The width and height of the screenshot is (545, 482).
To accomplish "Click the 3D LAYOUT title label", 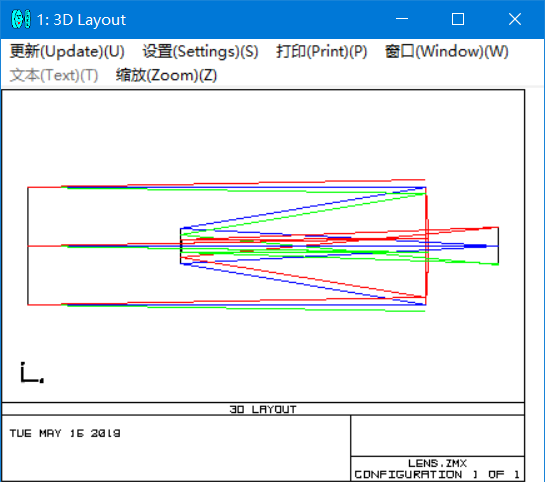I will click(x=263, y=409).
